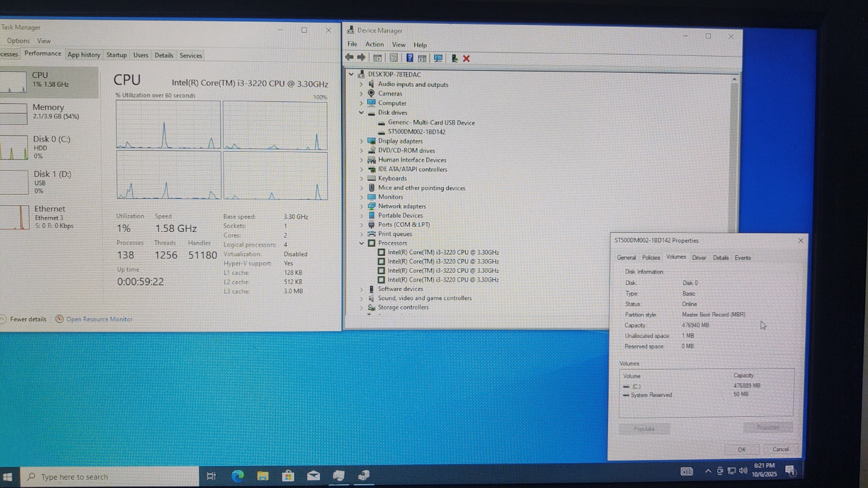Expand the Network adapters node
868x488 pixels.
coord(361,206)
